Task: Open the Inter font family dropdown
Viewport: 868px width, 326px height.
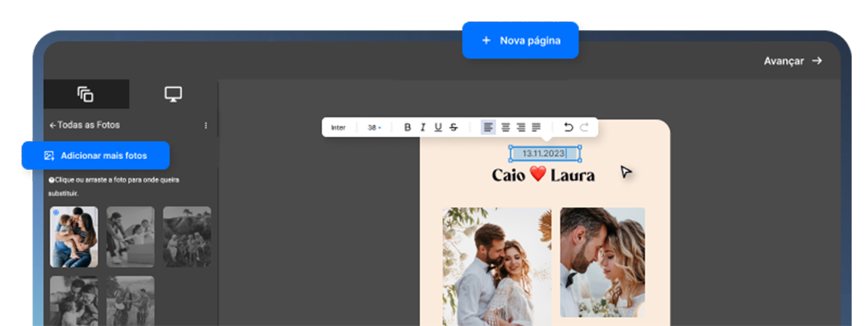Action: (339, 128)
